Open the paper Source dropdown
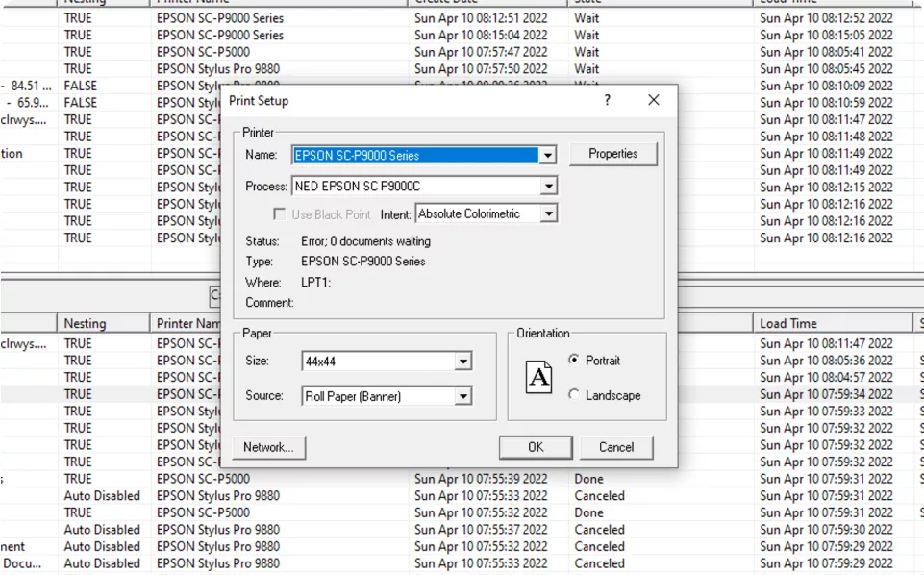Image resolution: width=924 pixels, height=575 pixels. (x=463, y=396)
